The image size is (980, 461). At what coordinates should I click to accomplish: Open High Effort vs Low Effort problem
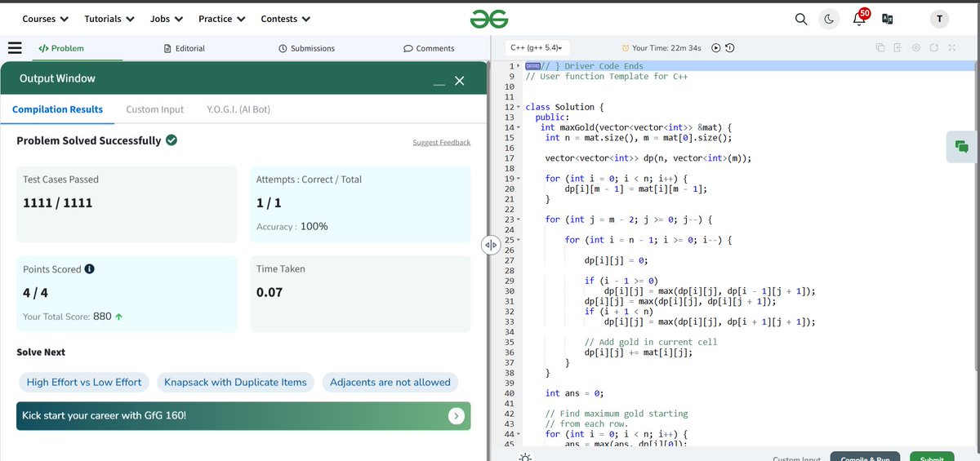(84, 382)
